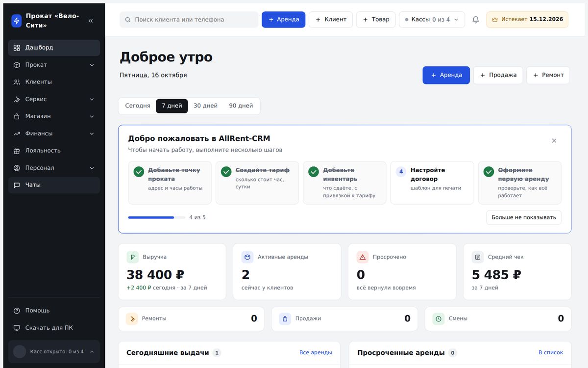Open Клиенты in the sidebar
Screen dimensions: 588x368
point(54,82)
